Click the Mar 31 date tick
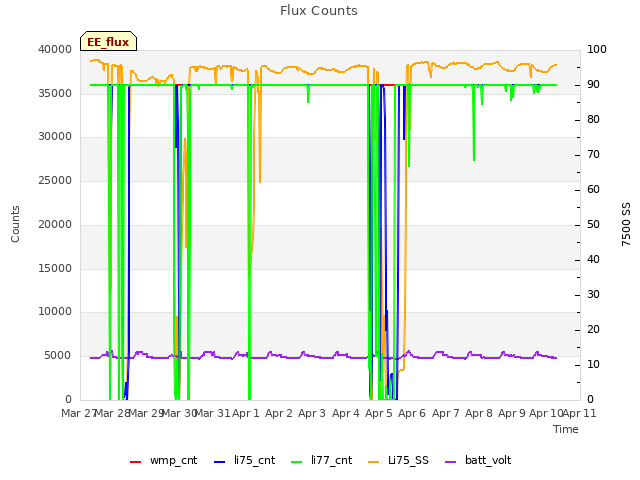640x480 pixels. point(212,413)
